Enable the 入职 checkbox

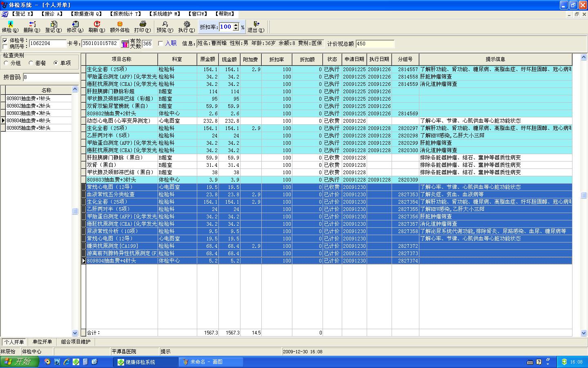(x=160, y=43)
